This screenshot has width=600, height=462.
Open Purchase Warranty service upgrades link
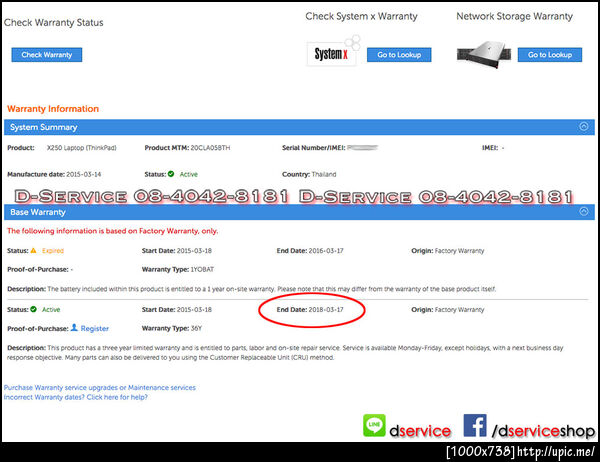[99, 387]
